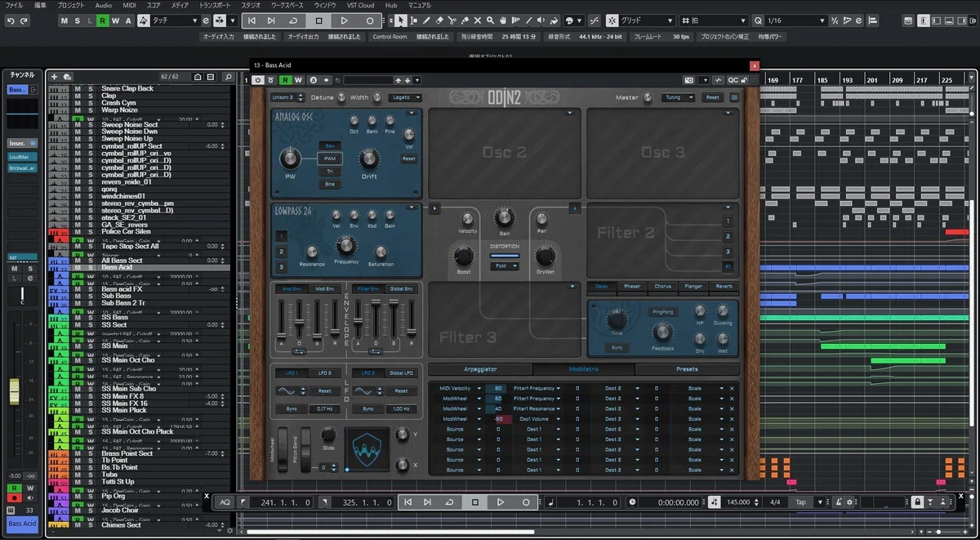This screenshot has height=540, width=980.
Task: Toggle LFO 1 Sync button
Action: pos(291,408)
